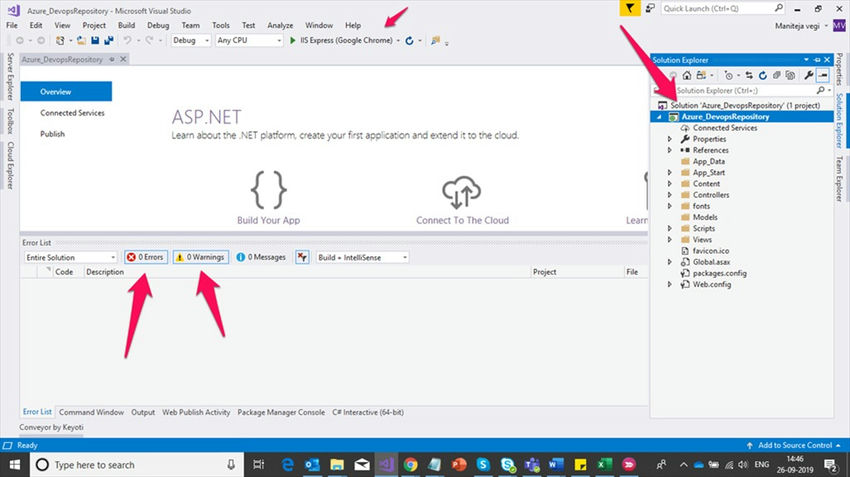Image resolution: width=850 pixels, height=477 pixels.
Task: Click Collapse All icon in Solution Explorer
Action: 776,75
